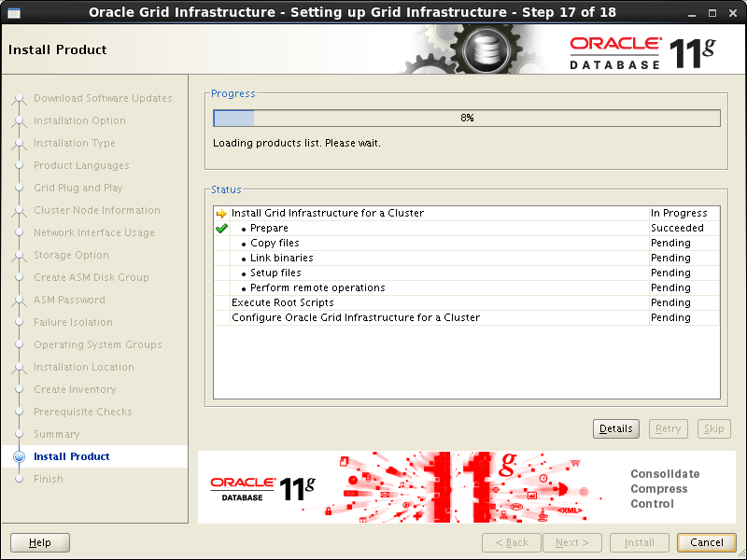Viewport: 747px width, 560px height.
Task: Select the Link binaries status row
Action: click(467, 258)
